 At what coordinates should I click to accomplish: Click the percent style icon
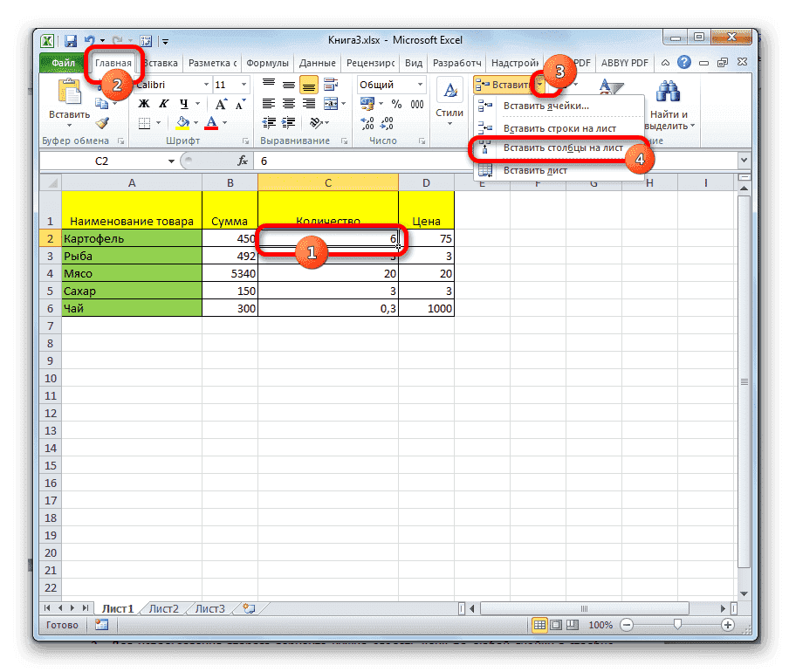click(x=395, y=104)
